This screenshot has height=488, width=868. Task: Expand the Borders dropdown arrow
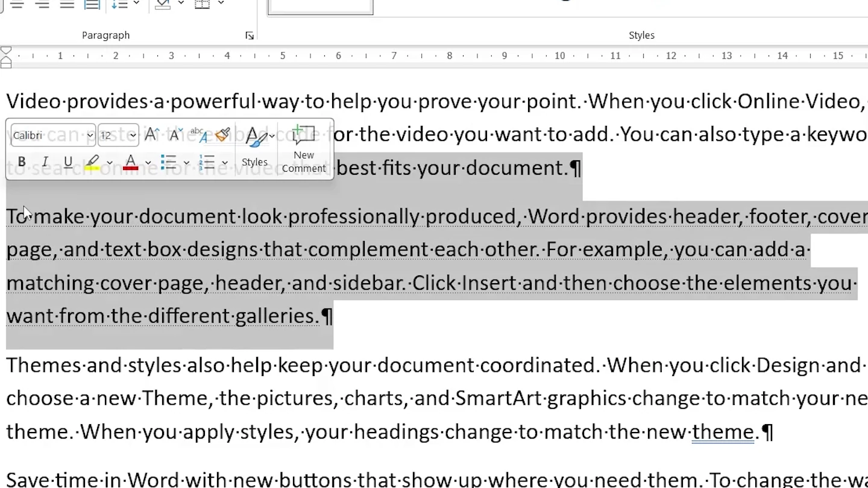click(221, 4)
